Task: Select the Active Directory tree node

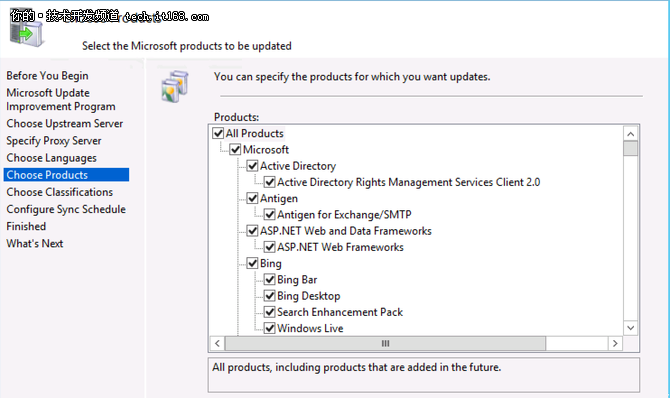Action: pos(298,166)
